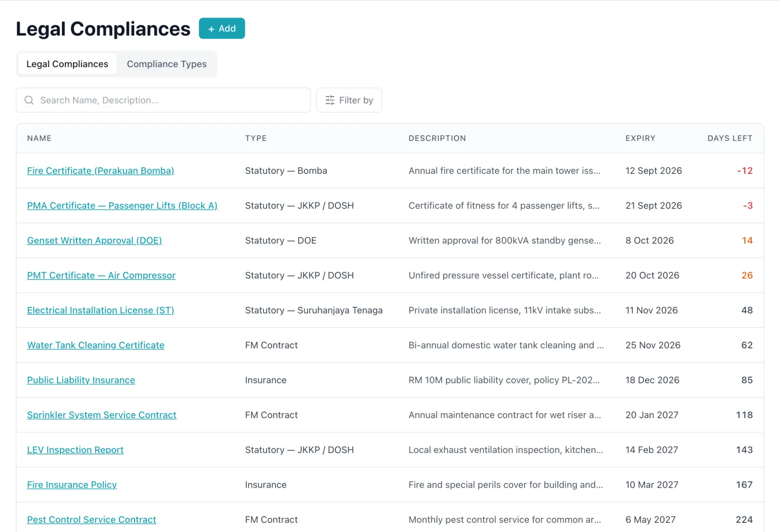The image size is (780, 532).
Task: Open Water Tank Cleaning Certificate link
Action: [x=96, y=345]
